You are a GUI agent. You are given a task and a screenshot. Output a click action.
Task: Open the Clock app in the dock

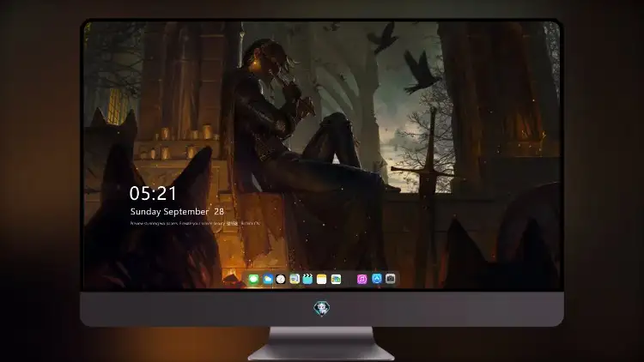pos(281,279)
